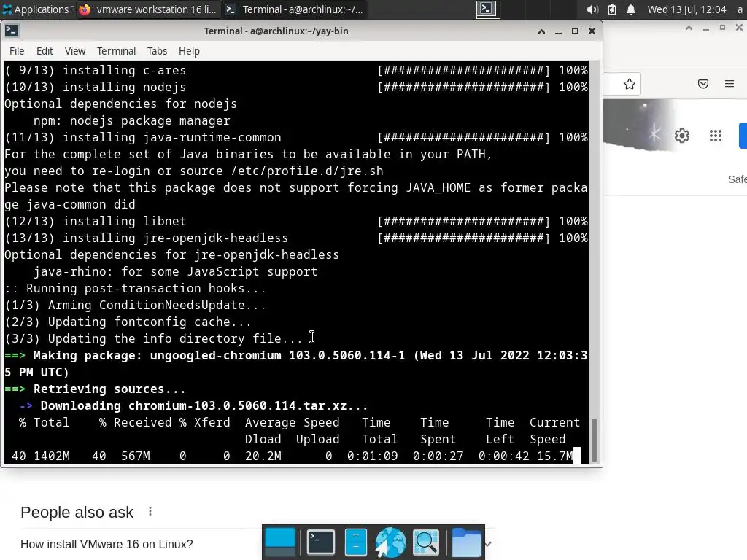This screenshot has height=560, width=747.
Task: Open the Applications menu in the top panel
Action: [38, 9]
